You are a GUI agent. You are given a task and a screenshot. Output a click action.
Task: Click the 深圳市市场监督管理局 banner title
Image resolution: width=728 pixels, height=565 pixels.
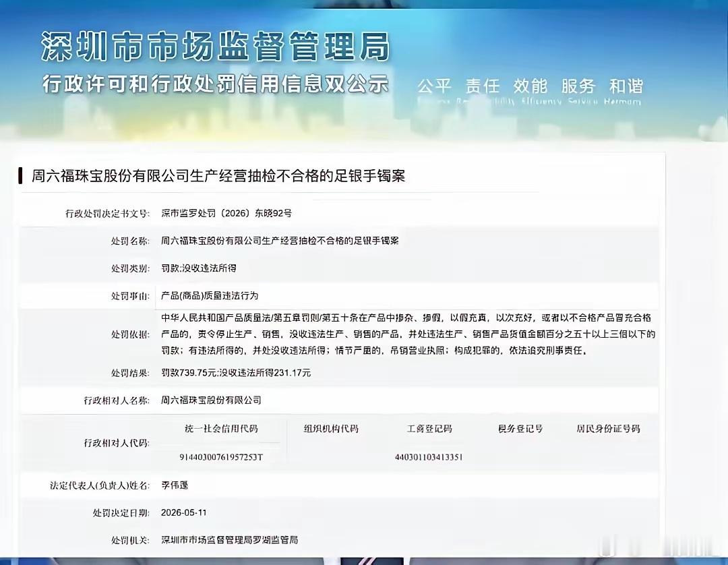[x=216, y=47]
